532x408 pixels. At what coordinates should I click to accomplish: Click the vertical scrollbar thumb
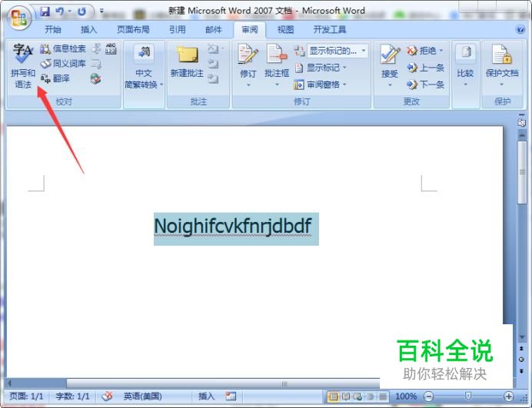click(522, 172)
